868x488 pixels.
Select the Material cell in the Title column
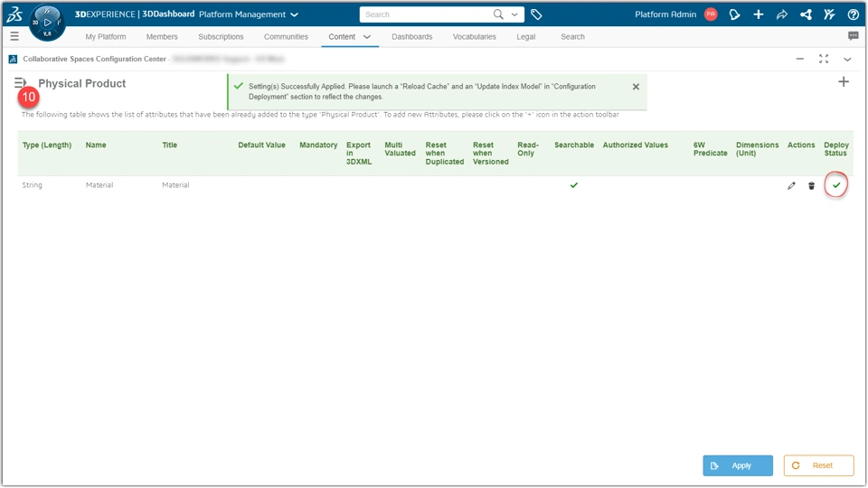click(175, 185)
